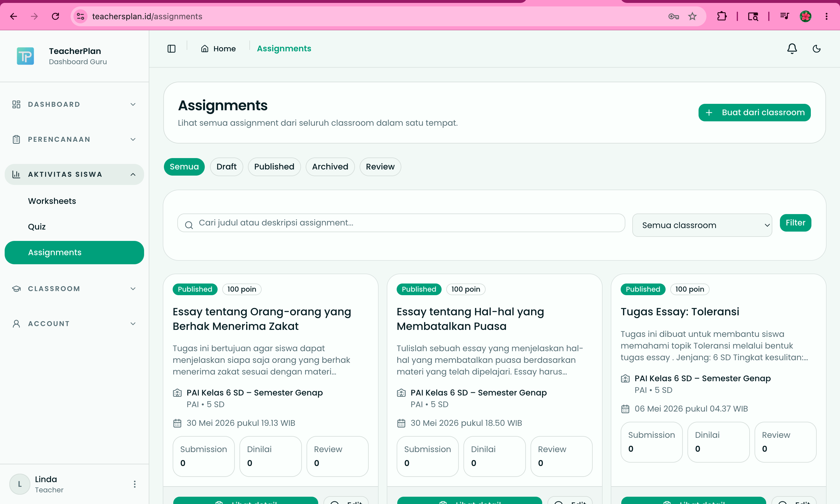Click calendar icon on Puasa essay card
The height and width of the screenshot is (504, 840).
[401, 423]
